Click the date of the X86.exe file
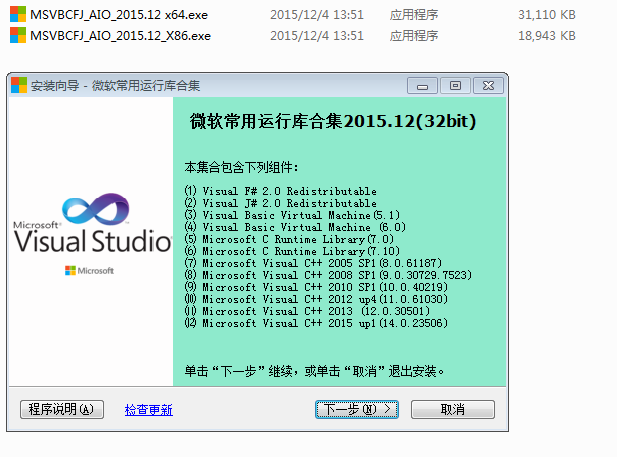The image size is (617, 457). coord(317,36)
